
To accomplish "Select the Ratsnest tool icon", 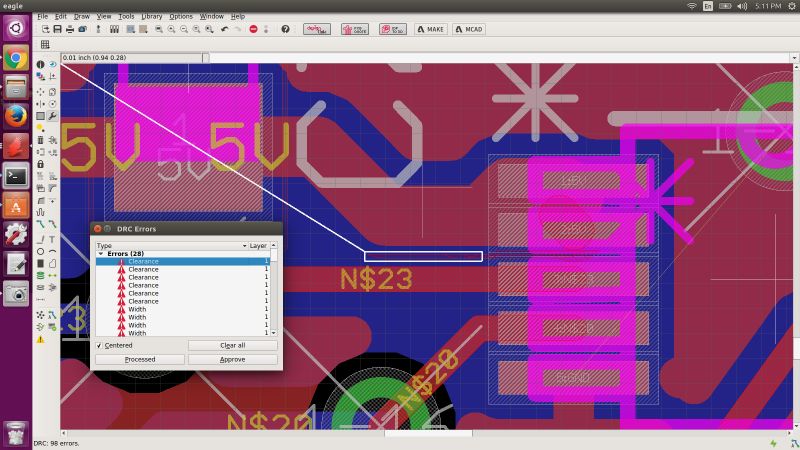I will coord(40,315).
